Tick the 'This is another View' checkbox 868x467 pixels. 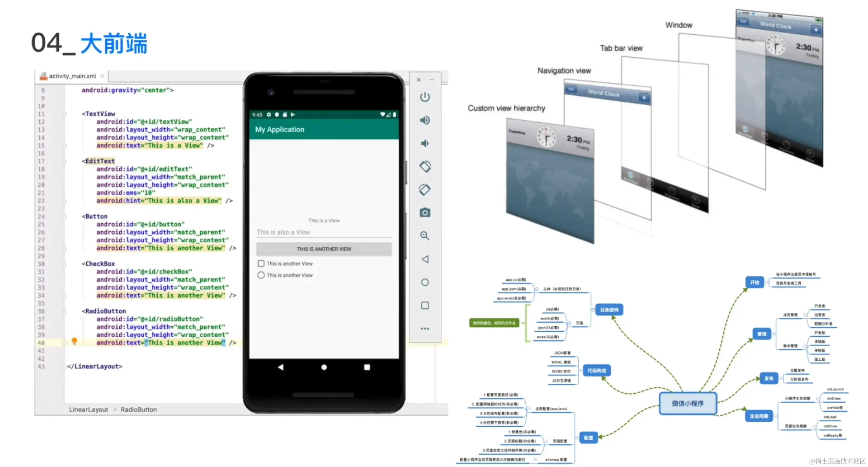click(x=261, y=263)
